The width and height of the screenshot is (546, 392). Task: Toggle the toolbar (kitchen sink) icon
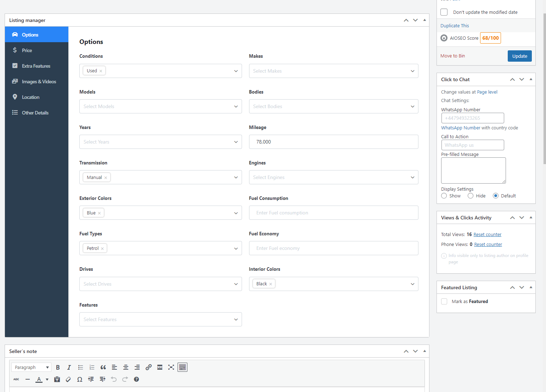click(182, 367)
